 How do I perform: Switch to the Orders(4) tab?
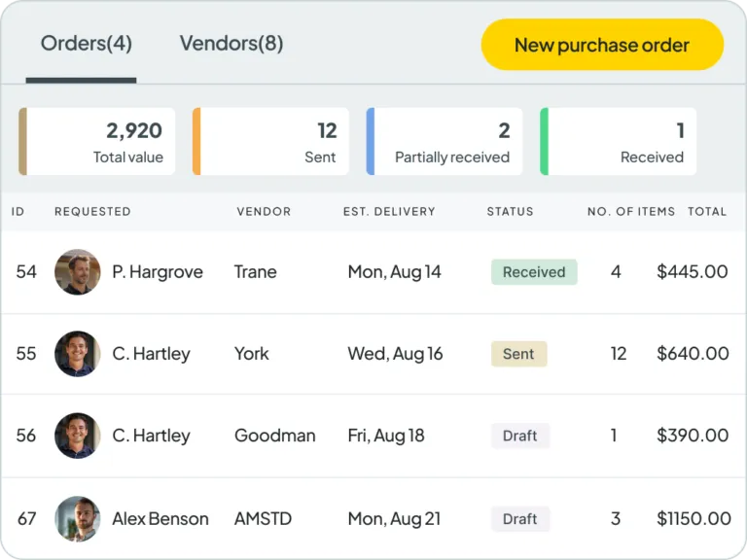tap(86, 44)
